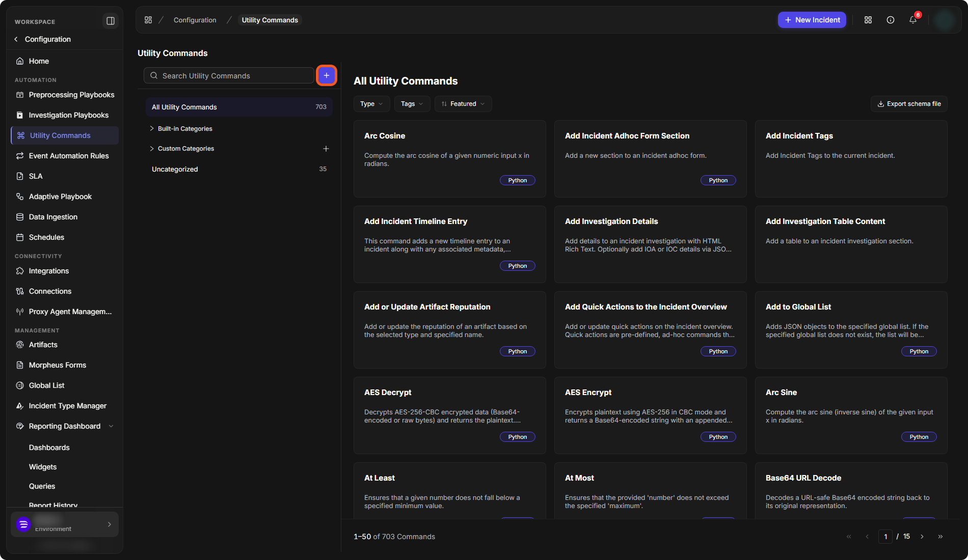Open Adaptive Playbook
This screenshot has height=560, width=968.
pyautogui.click(x=65, y=197)
